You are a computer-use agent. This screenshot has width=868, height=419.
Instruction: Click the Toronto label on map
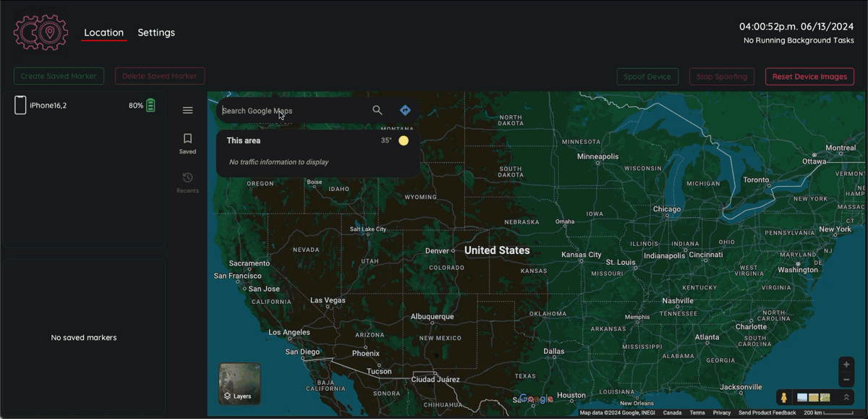coord(756,180)
